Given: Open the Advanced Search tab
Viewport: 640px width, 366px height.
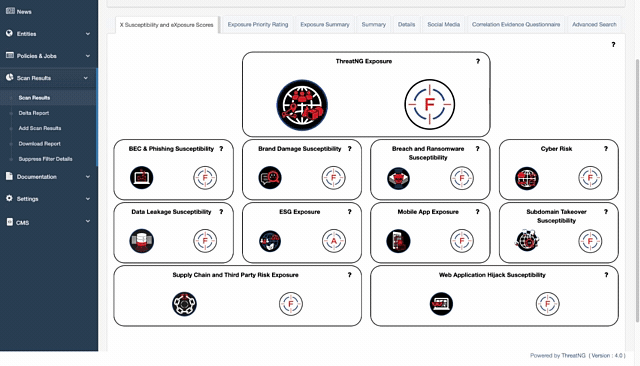Looking at the screenshot, I should point(594,24).
